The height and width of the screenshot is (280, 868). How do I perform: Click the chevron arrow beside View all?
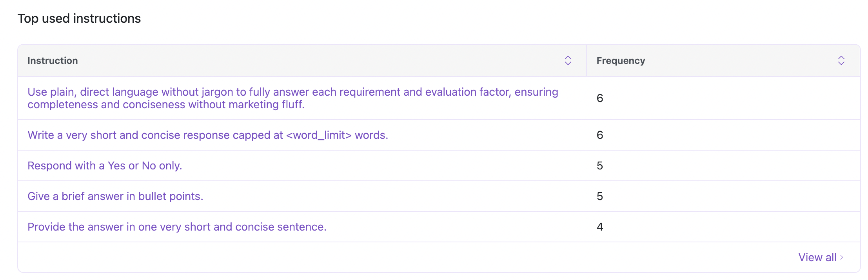[x=841, y=257]
